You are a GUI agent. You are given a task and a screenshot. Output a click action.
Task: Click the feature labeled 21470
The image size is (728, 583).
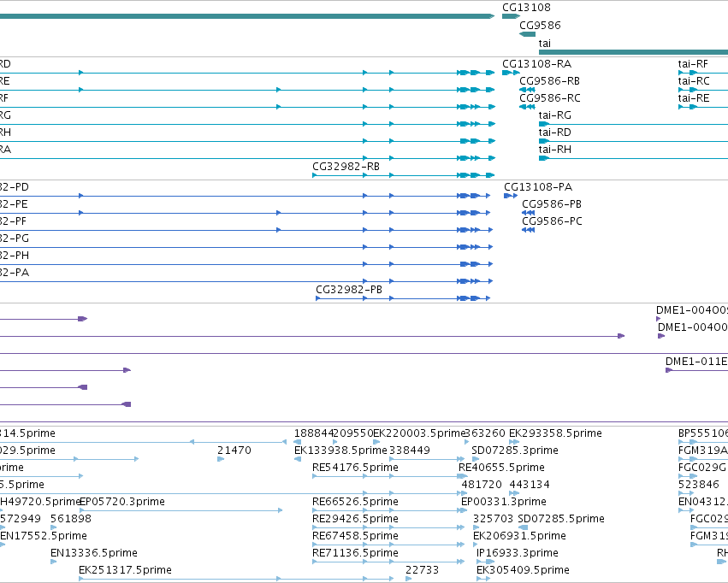234,450
